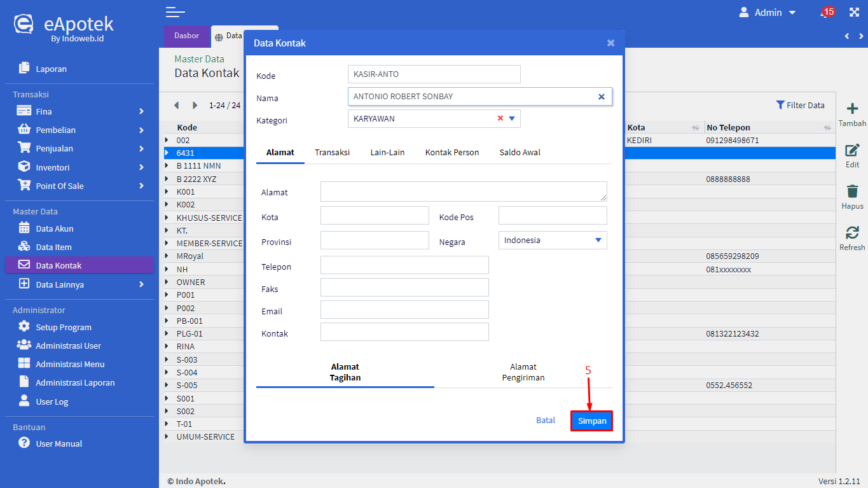The image size is (868, 488).
Task: Open the Admin user dropdown
Action: [768, 13]
